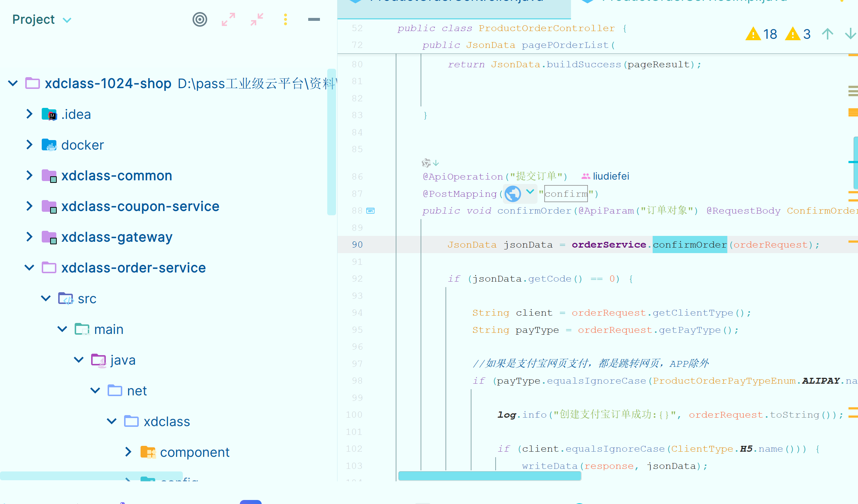858x504 pixels.
Task: Open Project panel options menu
Action: [286, 19]
